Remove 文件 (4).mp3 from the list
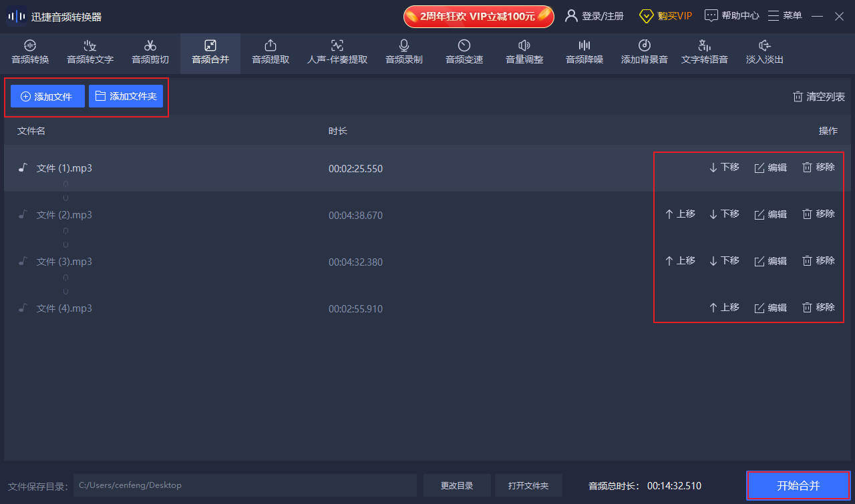 (818, 308)
